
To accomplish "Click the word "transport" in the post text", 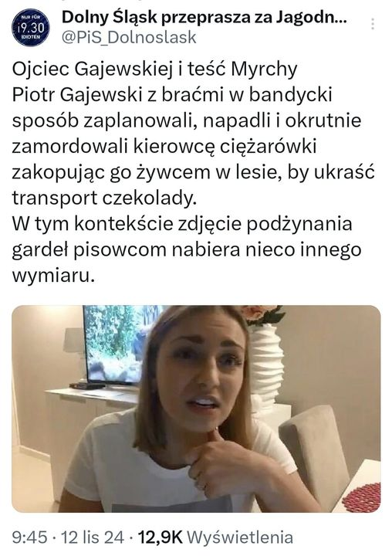I will (55, 198).
